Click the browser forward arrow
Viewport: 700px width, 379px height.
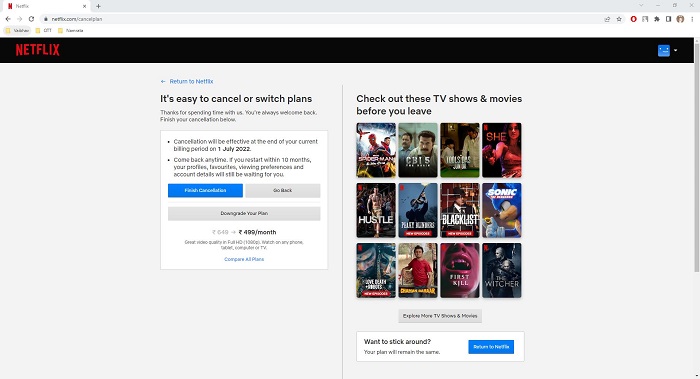point(20,19)
